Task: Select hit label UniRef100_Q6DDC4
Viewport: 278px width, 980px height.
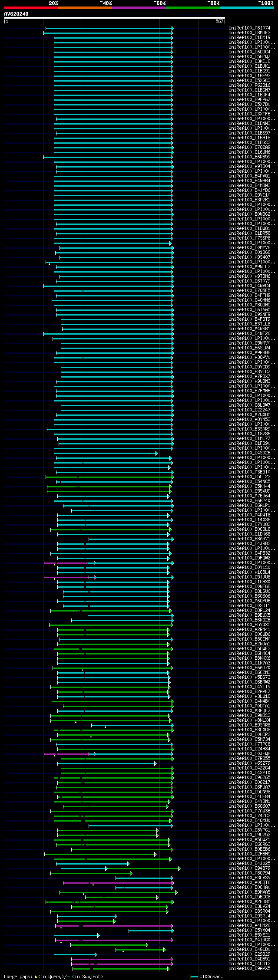Action: coord(249,52)
